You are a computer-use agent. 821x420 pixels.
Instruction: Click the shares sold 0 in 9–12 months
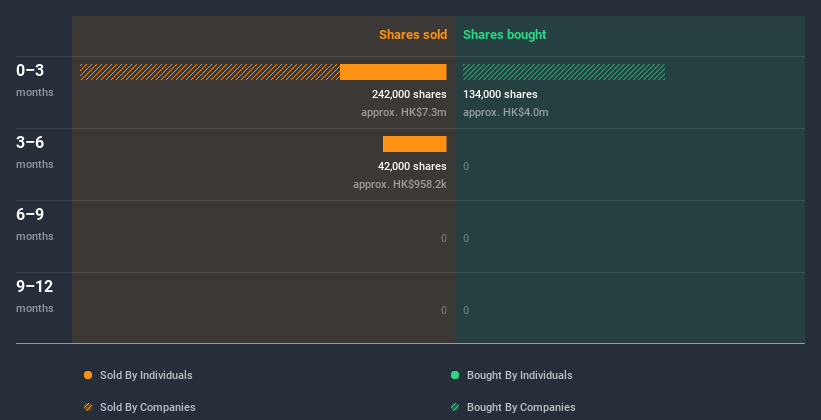point(443,310)
